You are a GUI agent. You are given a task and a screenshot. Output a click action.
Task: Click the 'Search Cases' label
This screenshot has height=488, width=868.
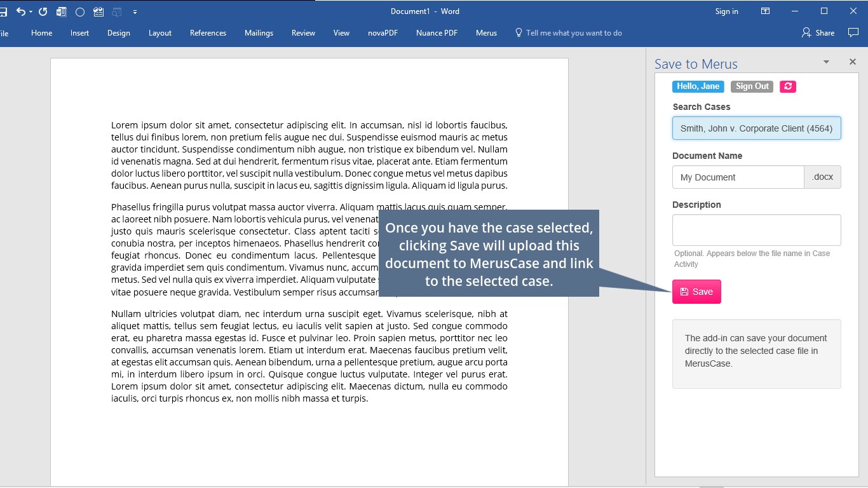click(702, 107)
